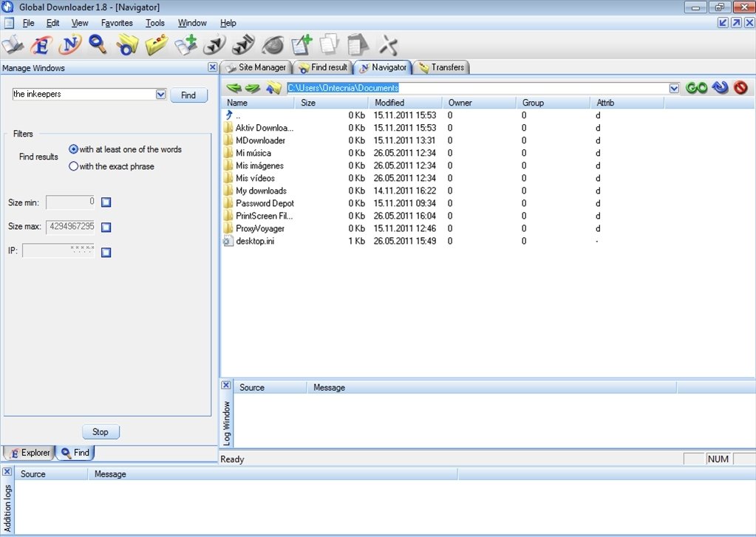Switch to the Explorer bottom tab
The height and width of the screenshot is (537, 756).
click(30, 453)
